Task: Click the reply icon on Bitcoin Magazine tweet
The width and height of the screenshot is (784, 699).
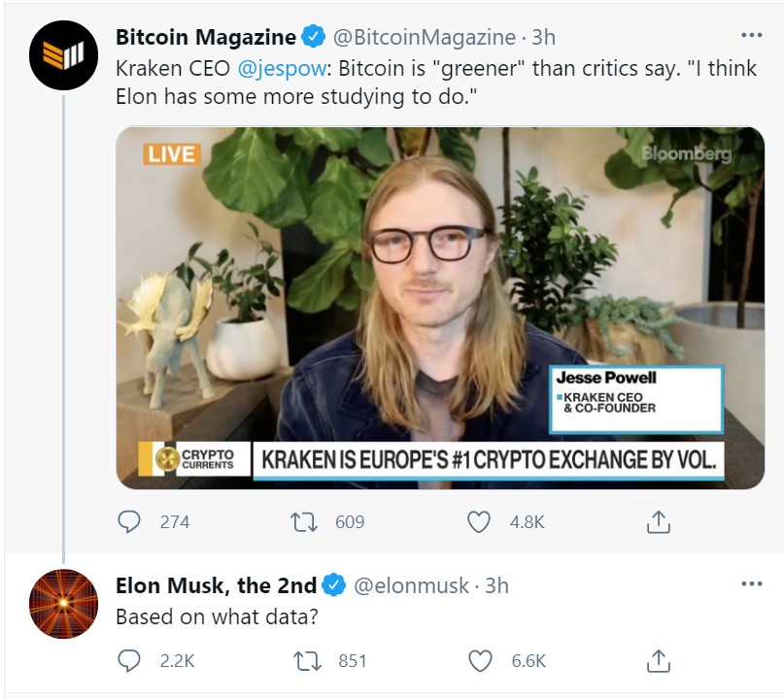Action: point(129,522)
